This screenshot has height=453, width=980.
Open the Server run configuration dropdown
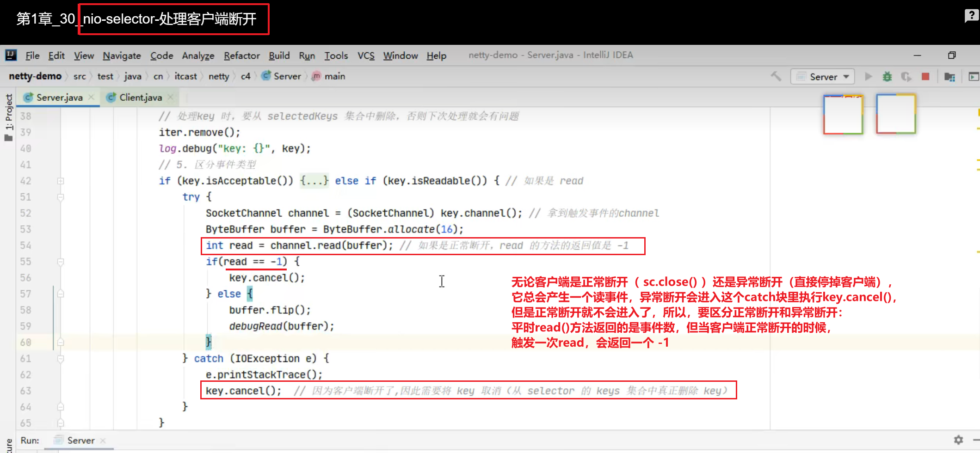[x=822, y=76]
